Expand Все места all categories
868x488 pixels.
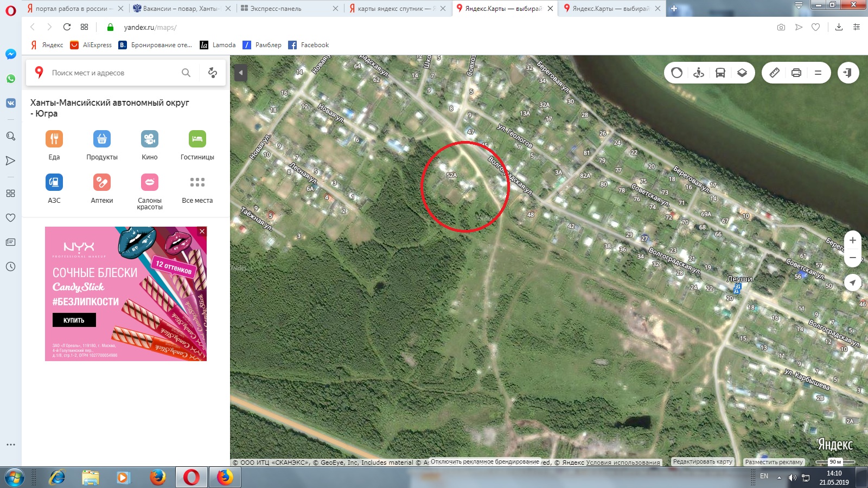tap(197, 182)
